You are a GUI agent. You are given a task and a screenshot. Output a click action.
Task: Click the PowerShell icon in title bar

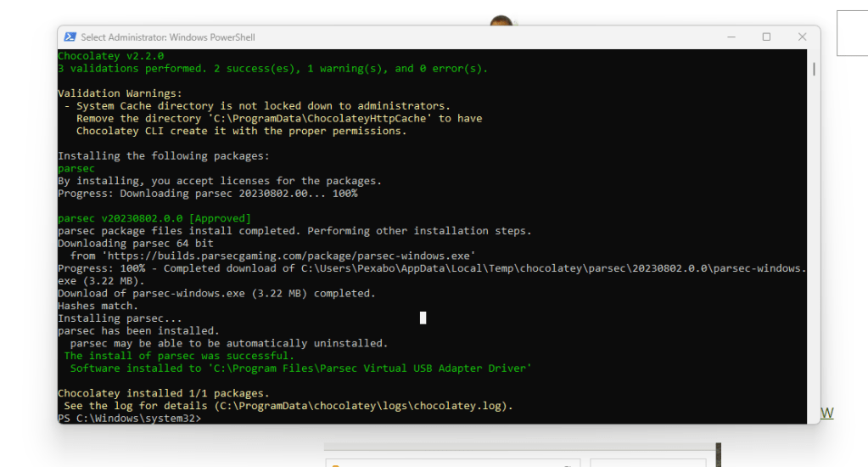tap(70, 37)
